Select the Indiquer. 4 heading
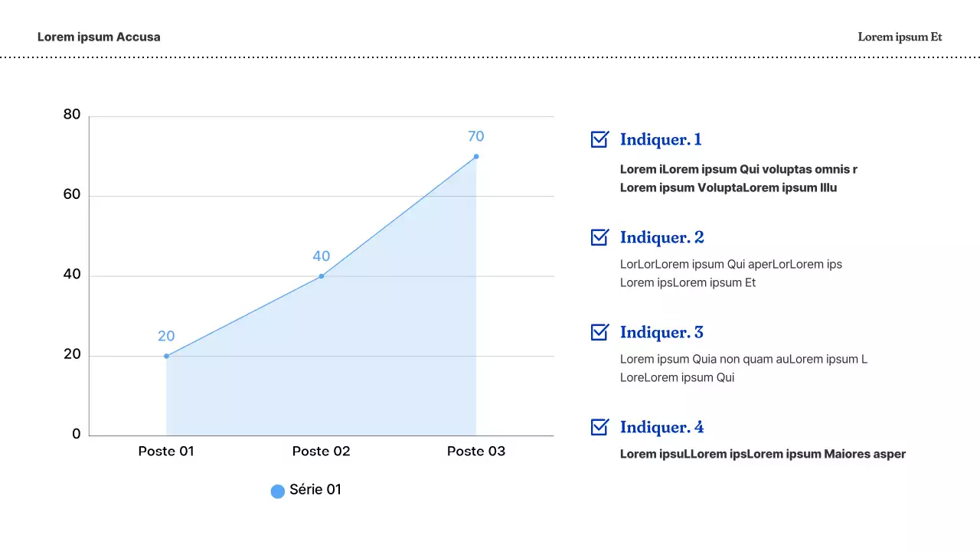 tap(662, 427)
